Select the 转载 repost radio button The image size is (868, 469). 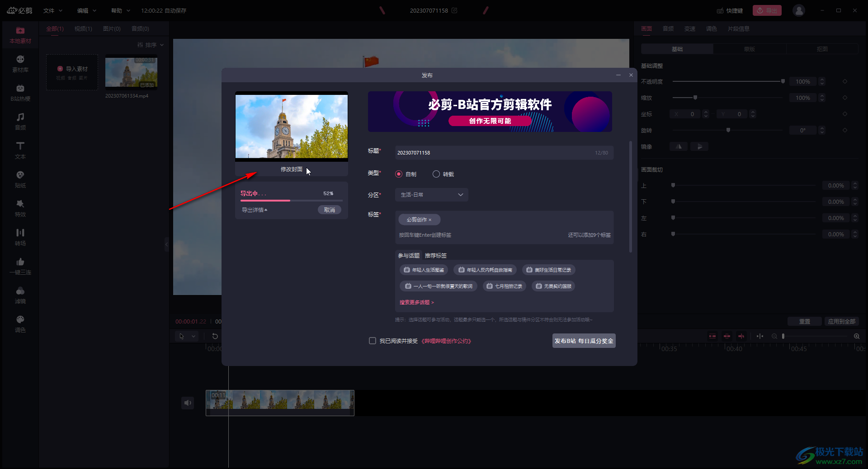tap(436, 174)
